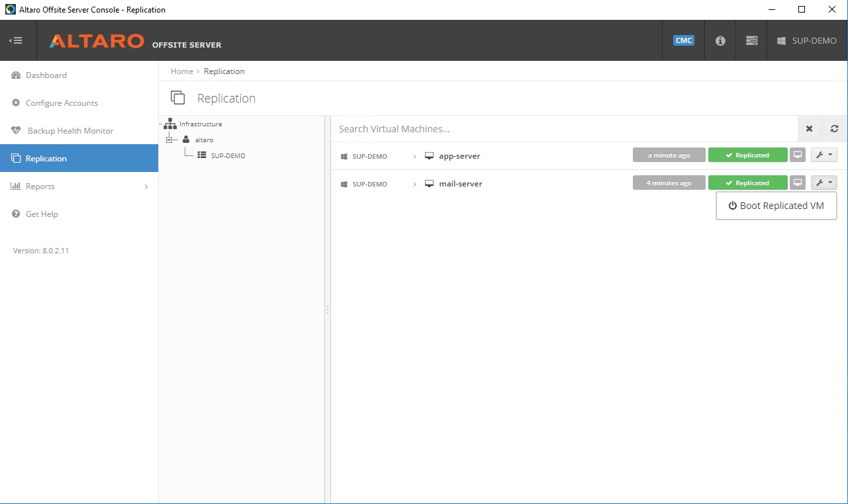The width and height of the screenshot is (848, 504).
Task: Select altaro user in tree
Action: point(204,140)
